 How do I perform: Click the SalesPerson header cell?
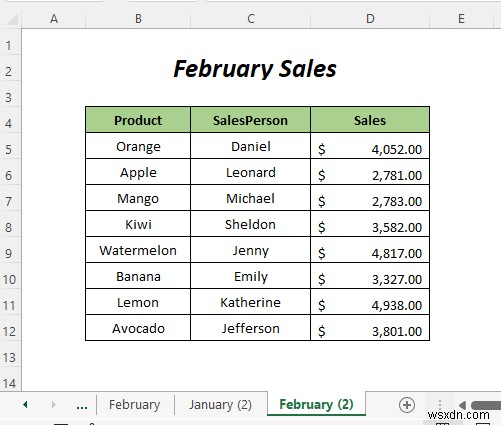coord(250,120)
